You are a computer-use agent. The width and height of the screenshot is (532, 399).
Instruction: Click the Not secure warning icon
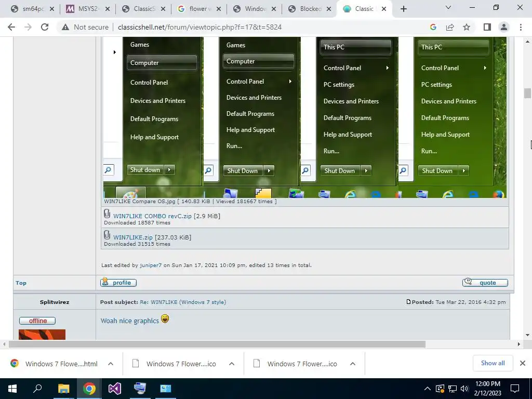(x=65, y=27)
